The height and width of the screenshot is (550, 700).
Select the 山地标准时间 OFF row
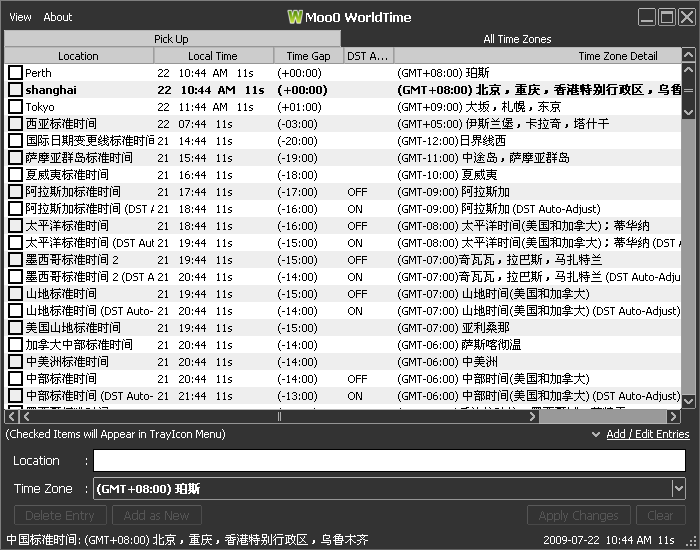coord(343,294)
